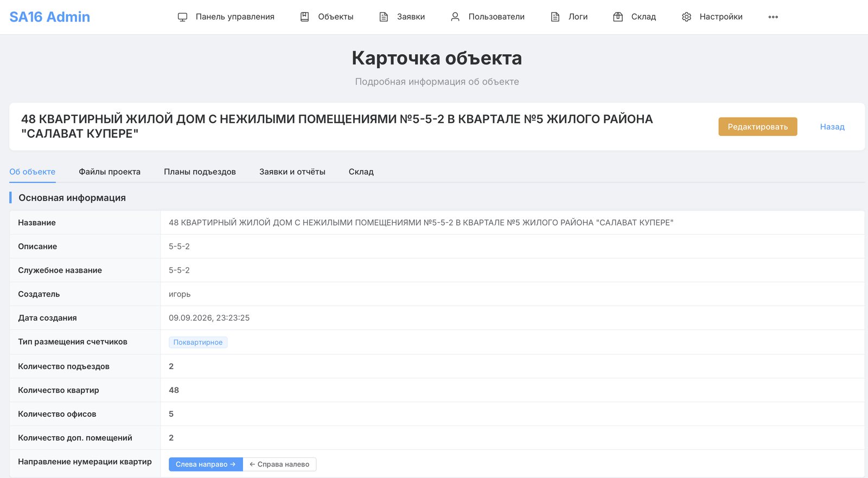The width and height of the screenshot is (868, 478).
Task: Click the creation date 09.09.2026, 23:23:25
Action: coord(209,318)
